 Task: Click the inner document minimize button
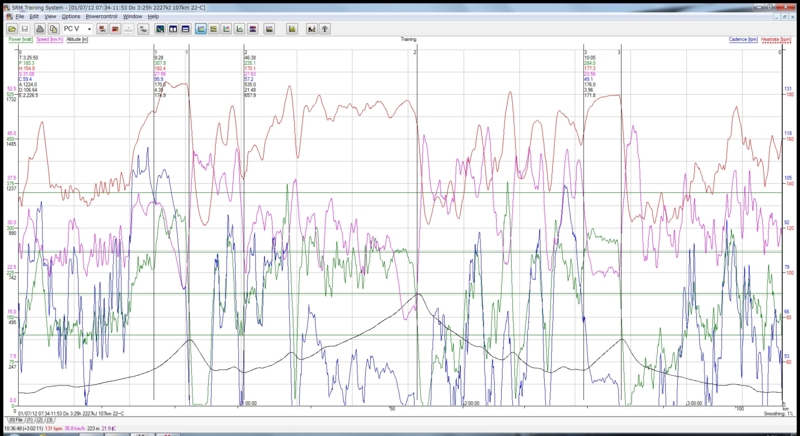click(777, 16)
